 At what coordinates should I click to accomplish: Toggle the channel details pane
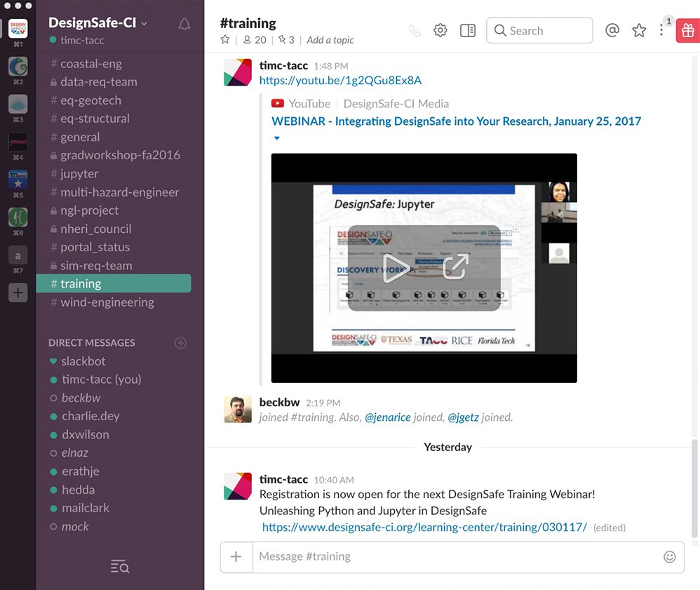467,30
